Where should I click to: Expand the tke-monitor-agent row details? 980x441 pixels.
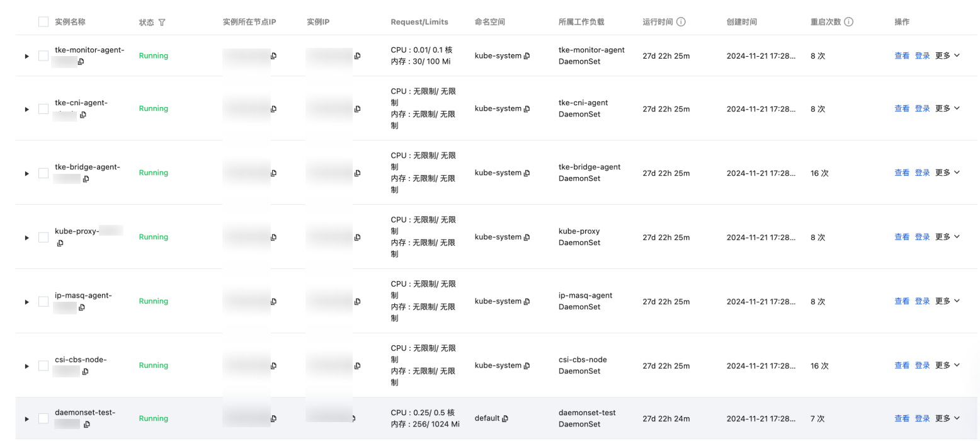pos(26,56)
